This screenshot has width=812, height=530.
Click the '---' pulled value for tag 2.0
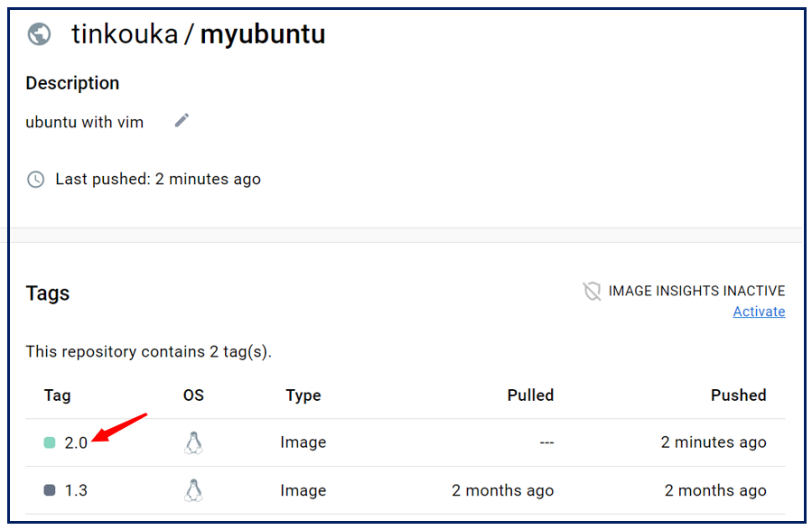[546, 443]
